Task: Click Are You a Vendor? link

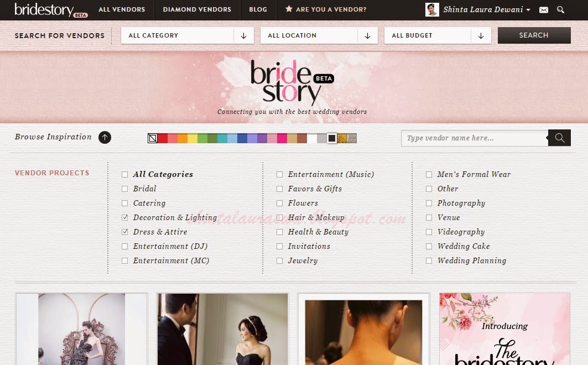Action: coord(331,9)
